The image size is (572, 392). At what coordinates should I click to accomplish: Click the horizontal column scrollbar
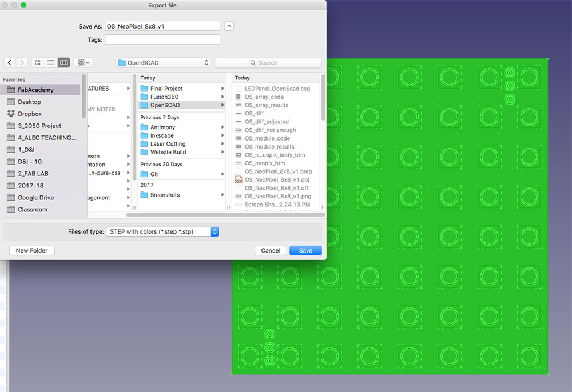(225, 215)
